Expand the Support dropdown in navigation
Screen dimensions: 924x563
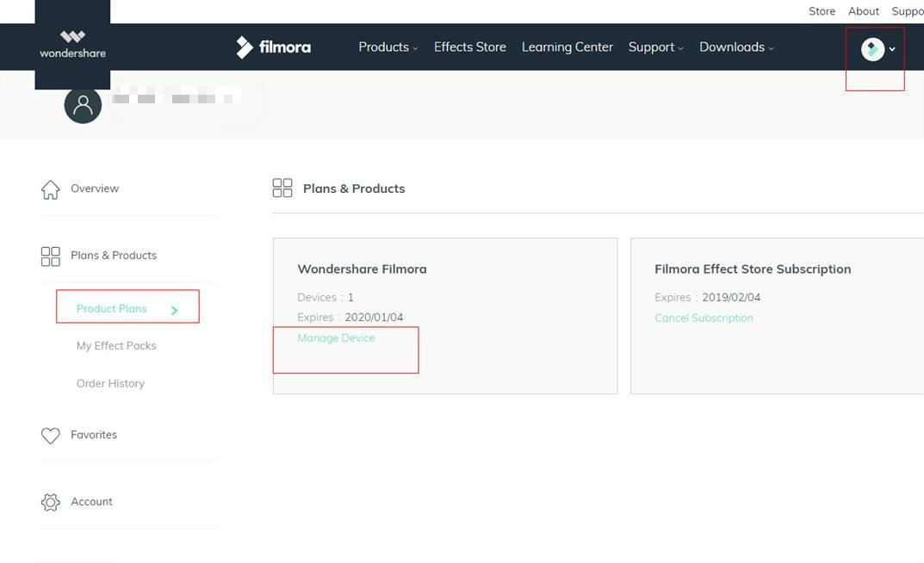click(654, 46)
